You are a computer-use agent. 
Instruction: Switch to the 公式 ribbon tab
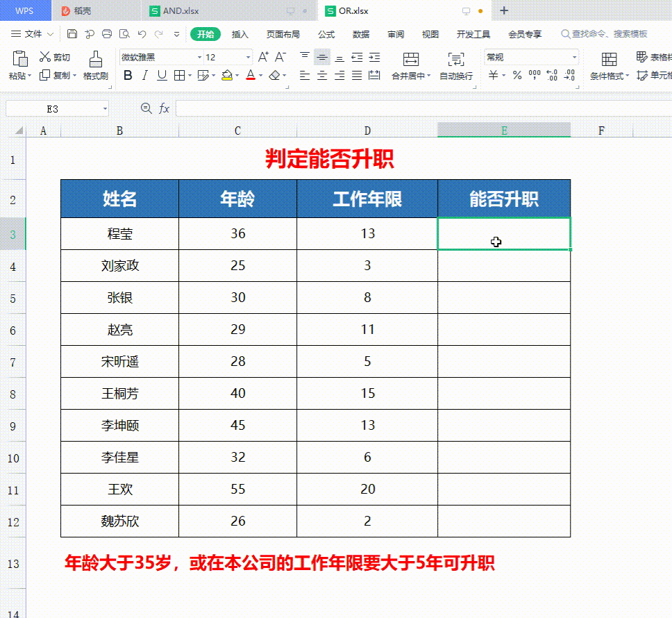[x=326, y=34]
